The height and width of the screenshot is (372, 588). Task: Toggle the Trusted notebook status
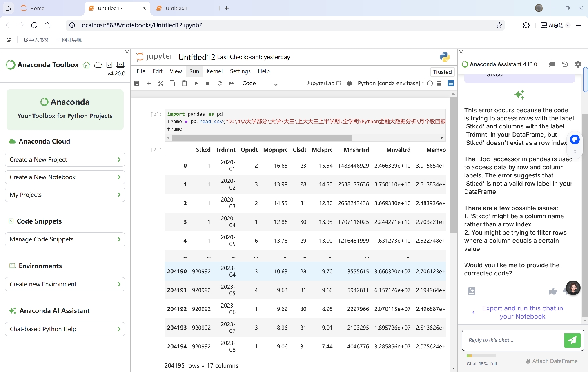click(442, 72)
